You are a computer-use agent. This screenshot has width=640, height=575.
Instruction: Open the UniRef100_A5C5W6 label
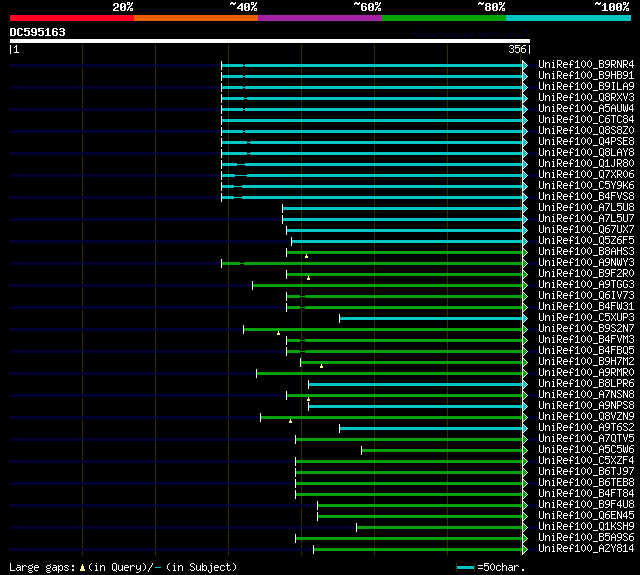pyautogui.click(x=586, y=450)
